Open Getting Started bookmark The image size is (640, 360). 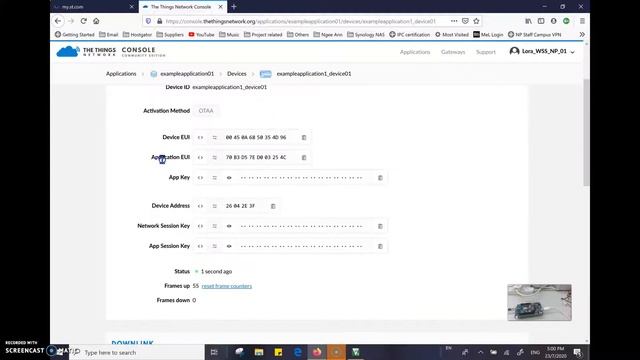(x=74, y=35)
